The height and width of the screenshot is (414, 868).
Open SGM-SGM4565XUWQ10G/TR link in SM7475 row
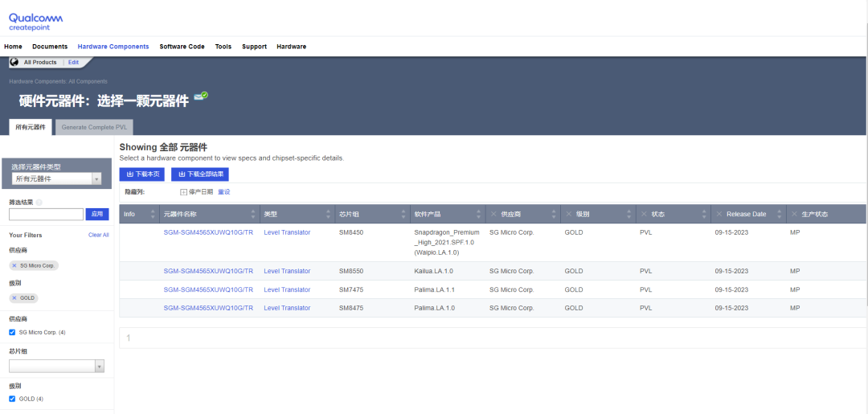click(x=208, y=289)
